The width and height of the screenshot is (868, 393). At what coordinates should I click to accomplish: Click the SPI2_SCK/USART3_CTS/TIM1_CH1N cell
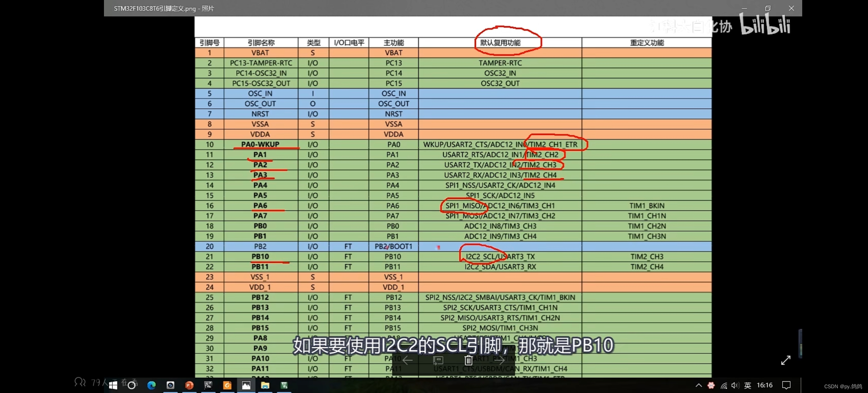(500, 307)
